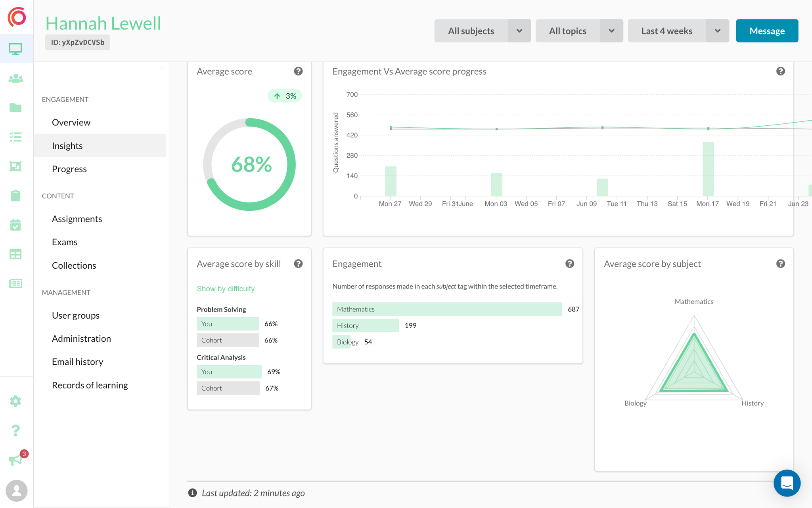Screen dimensions: 812x508
Task: Open the chat widget bubble
Action: pyautogui.click(x=787, y=483)
